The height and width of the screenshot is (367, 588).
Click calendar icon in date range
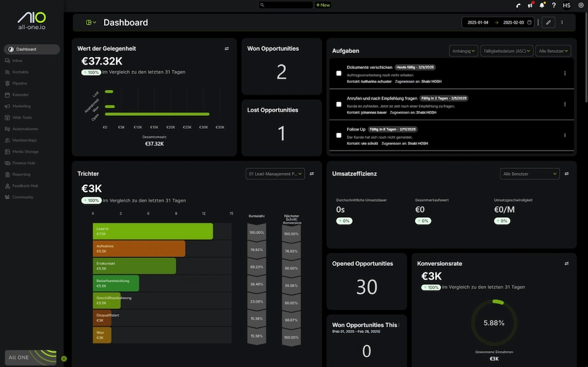point(530,22)
